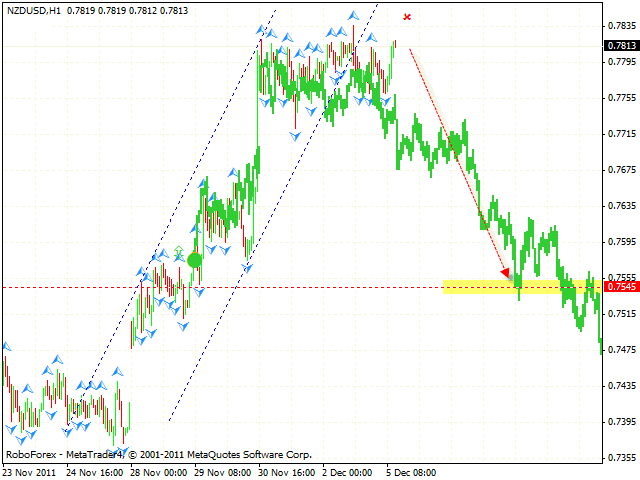
Task: Select the red arrowhead at forecast end
Action: pos(506,272)
